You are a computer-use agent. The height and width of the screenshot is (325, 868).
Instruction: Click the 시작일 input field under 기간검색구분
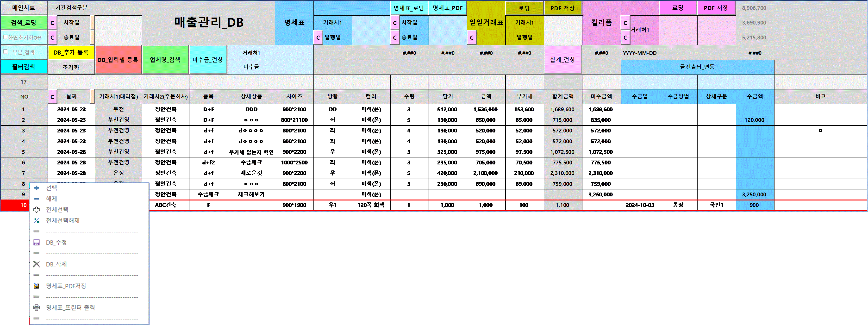click(x=118, y=23)
